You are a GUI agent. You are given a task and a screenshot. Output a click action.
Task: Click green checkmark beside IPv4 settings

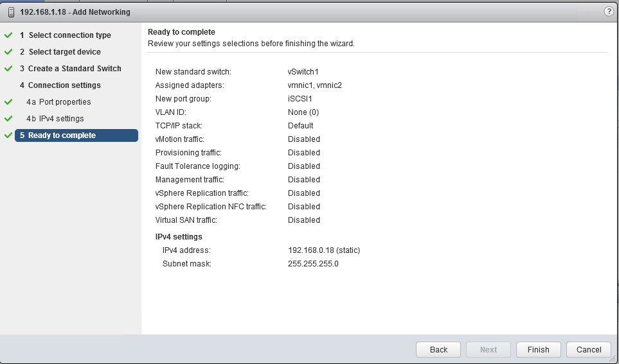point(8,119)
